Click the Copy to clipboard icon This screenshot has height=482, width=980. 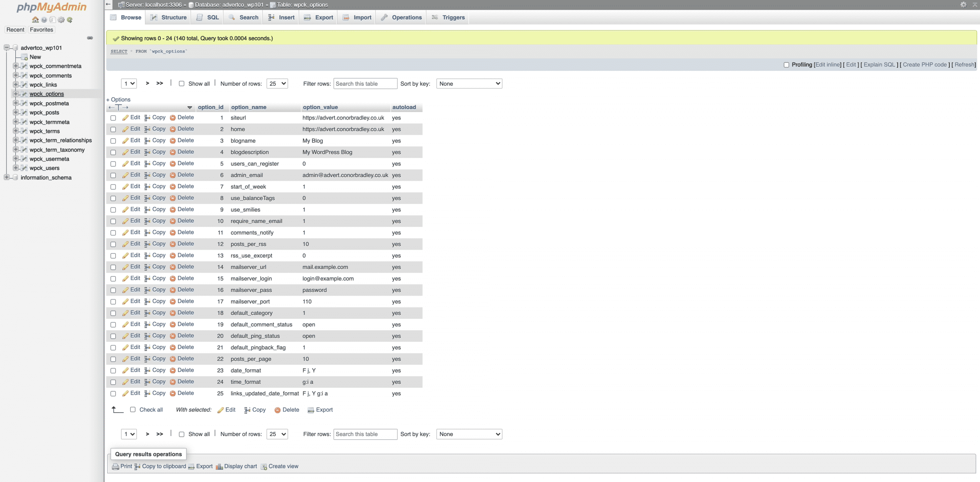point(137,467)
